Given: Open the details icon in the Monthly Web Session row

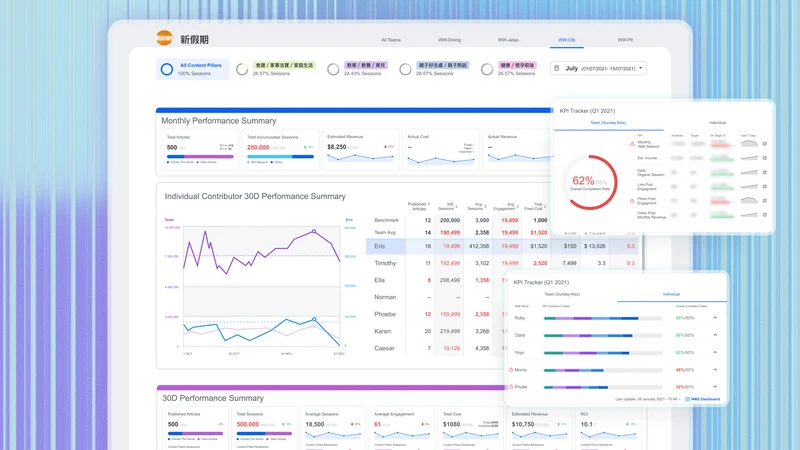Looking at the screenshot, I should coord(765,144).
